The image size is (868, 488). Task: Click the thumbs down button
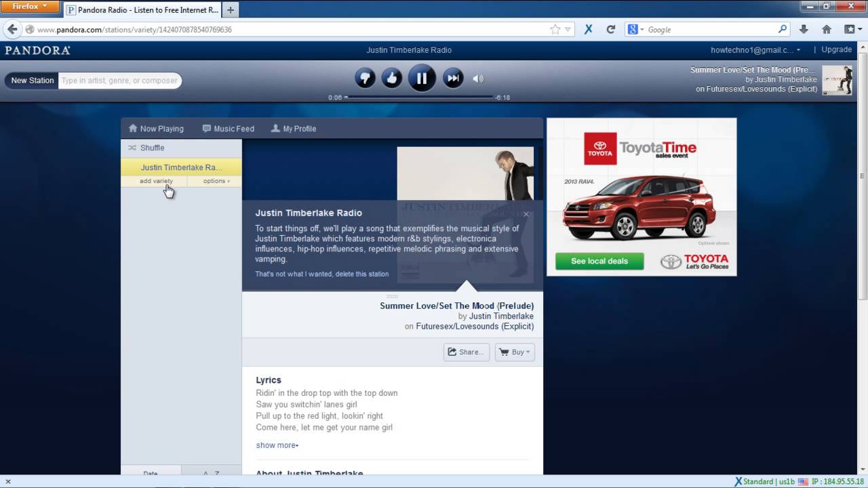365,79
